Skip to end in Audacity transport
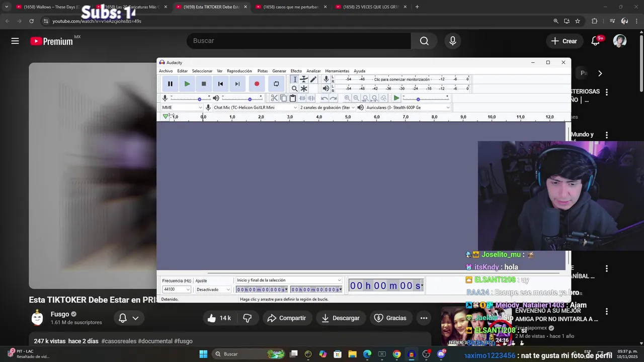 pos(237,84)
